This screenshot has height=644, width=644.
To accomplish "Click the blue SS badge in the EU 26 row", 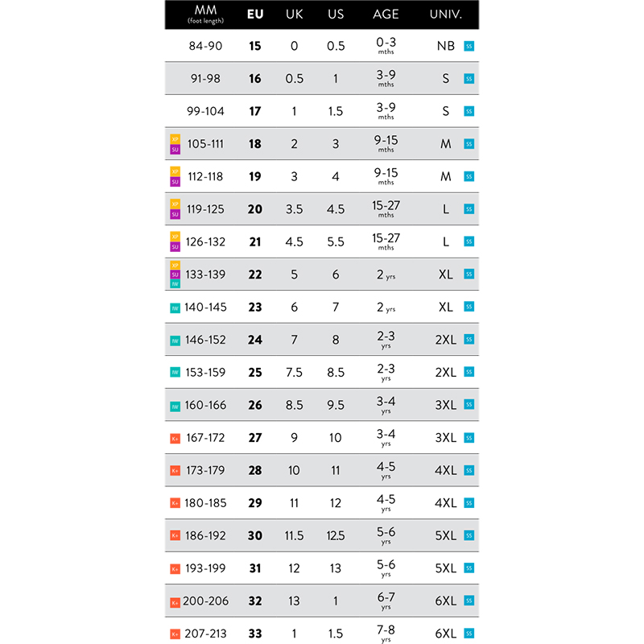I will click(469, 405).
